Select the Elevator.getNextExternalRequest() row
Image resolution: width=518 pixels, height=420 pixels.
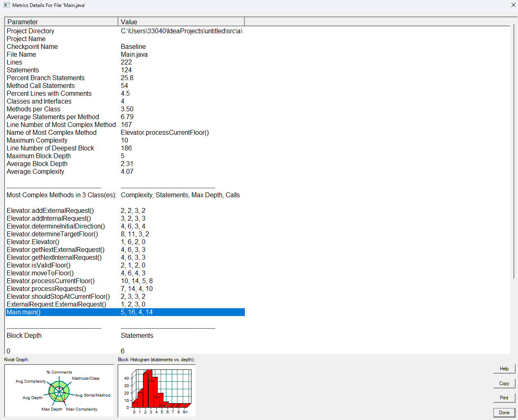click(125, 250)
